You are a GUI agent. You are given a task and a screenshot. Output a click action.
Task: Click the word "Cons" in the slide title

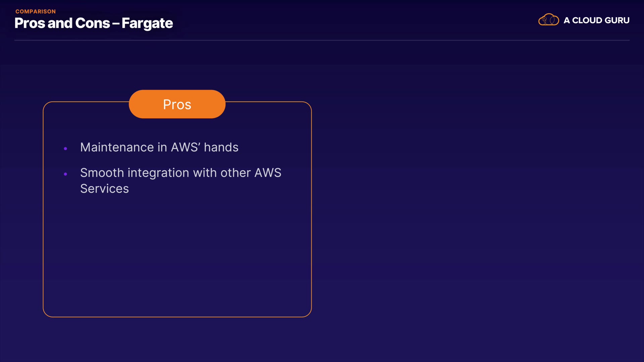(93, 23)
